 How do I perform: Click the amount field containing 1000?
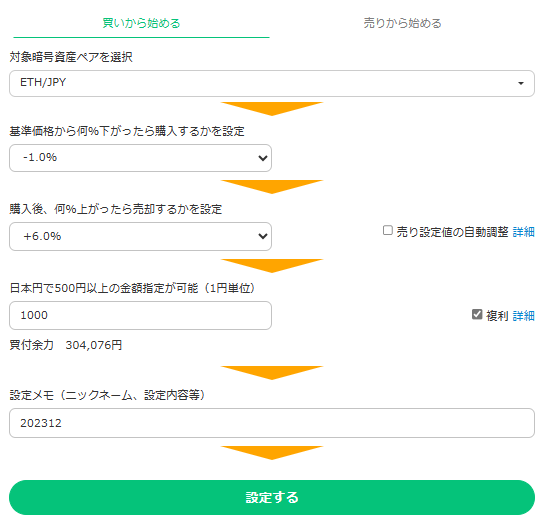[x=140, y=315]
